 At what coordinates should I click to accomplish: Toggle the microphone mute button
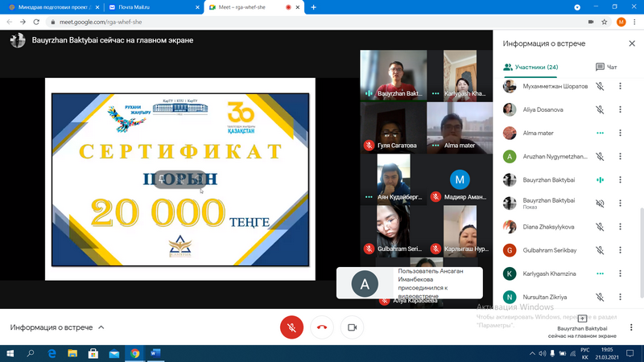[291, 327]
